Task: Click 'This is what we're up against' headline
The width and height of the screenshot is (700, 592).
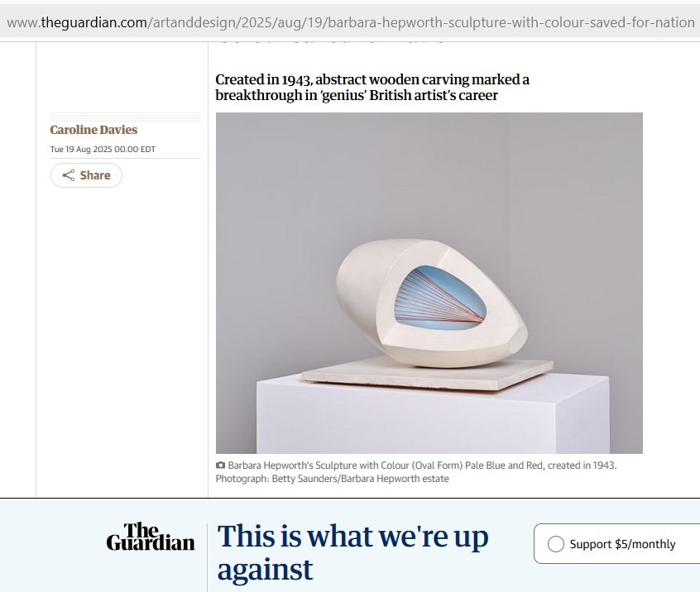Action: point(352,552)
